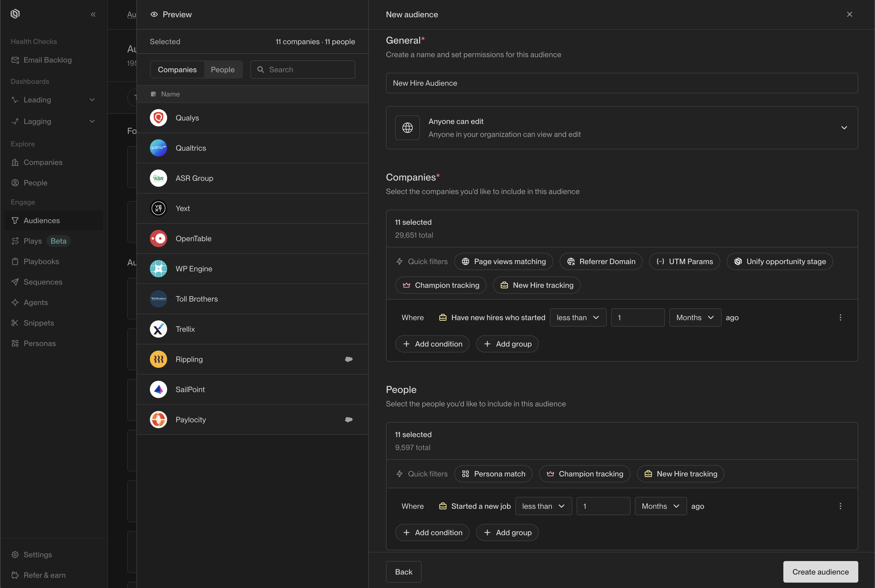Open Plays Beta page
The width and height of the screenshot is (875, 588).
54,241
